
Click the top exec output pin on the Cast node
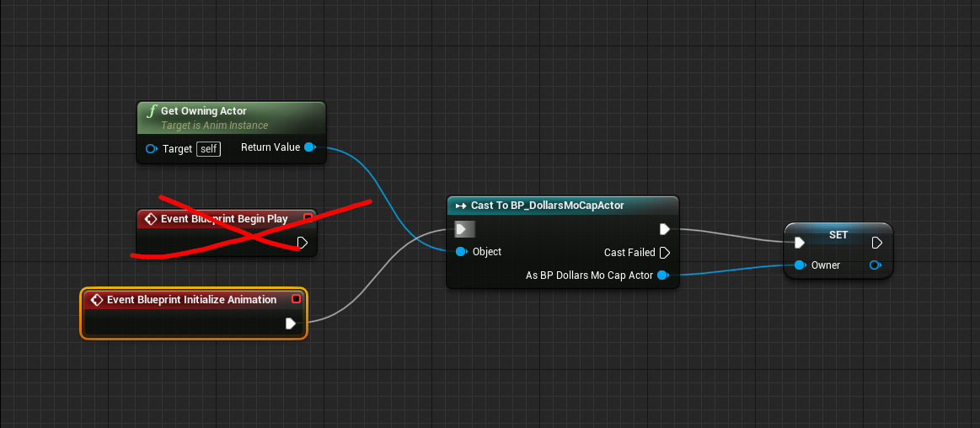(664, 229)
